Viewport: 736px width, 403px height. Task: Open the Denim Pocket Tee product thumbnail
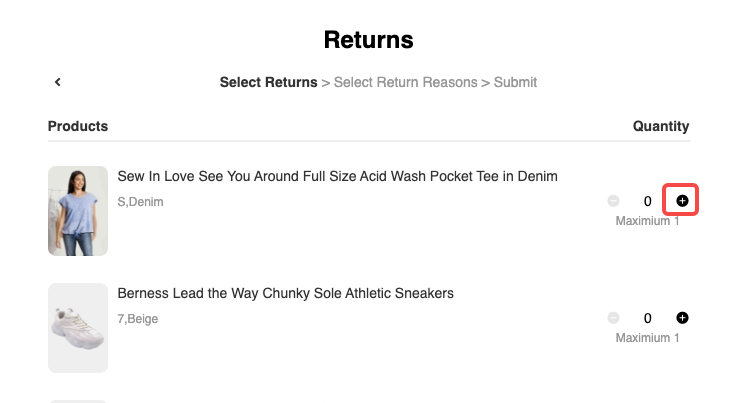(x=78, y=211)
